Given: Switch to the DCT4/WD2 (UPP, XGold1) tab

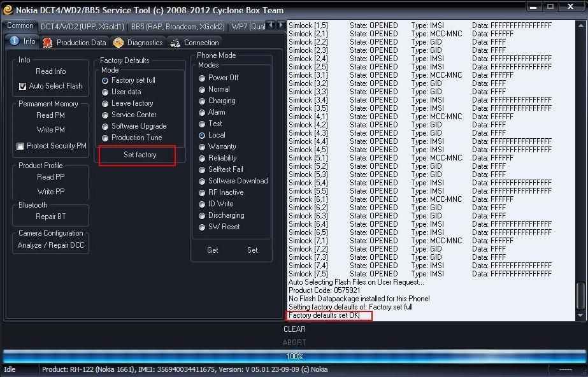Looking at the screenshot, I should [82, 27].
